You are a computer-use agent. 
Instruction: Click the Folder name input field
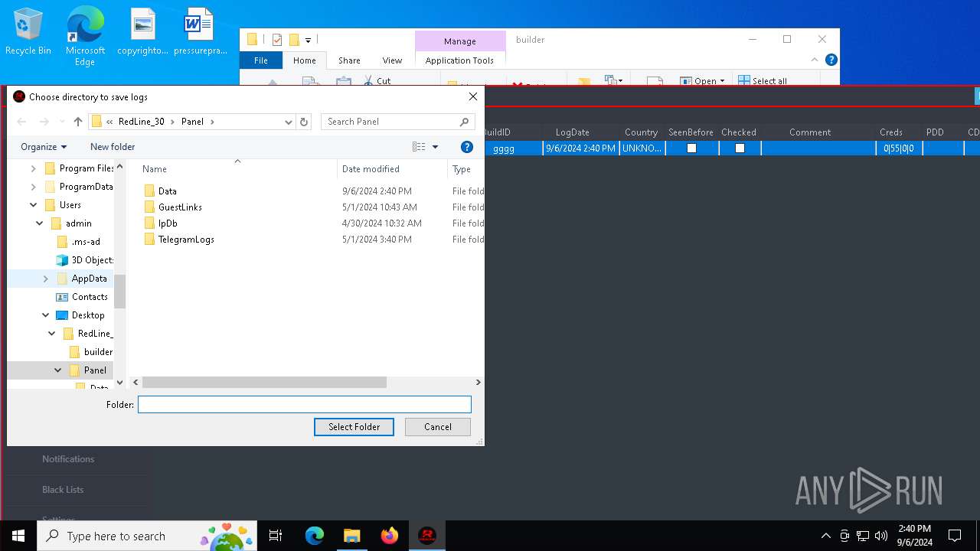pos(305,405)
